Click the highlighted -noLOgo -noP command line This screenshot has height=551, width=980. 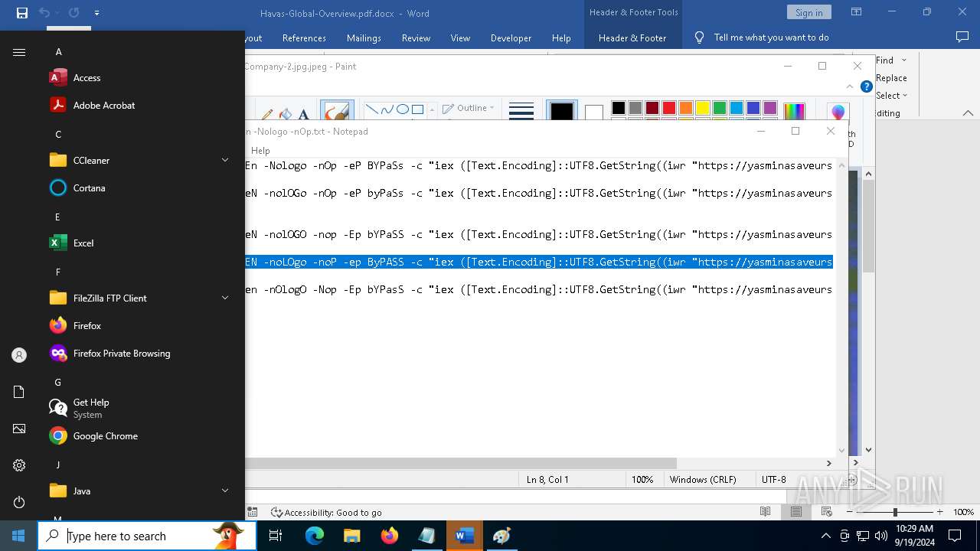point(539,262)
